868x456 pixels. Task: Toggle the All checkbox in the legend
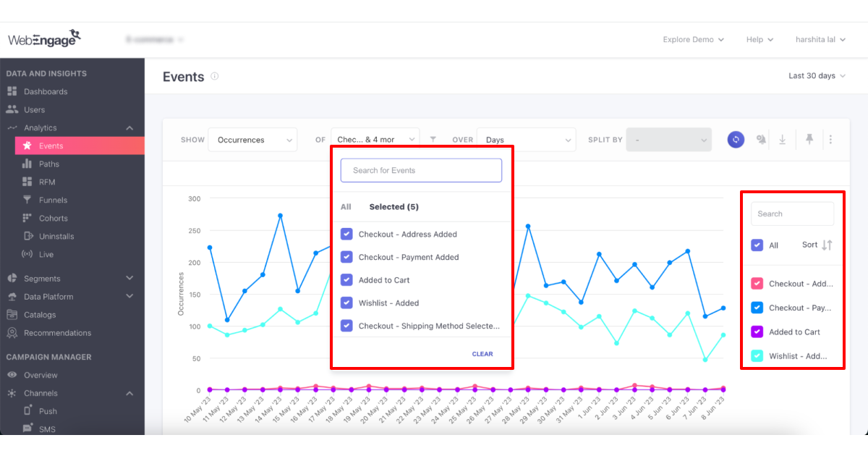pos(757,245)
